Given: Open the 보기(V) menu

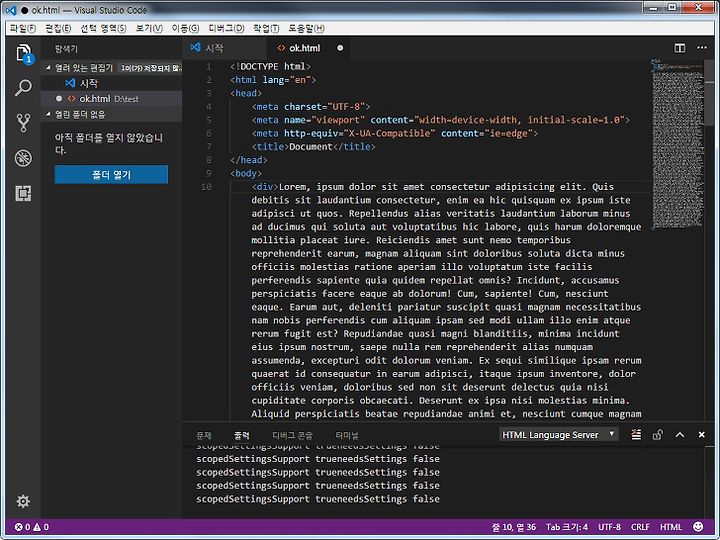Looking at the screenshot, I should coord(149,28).
